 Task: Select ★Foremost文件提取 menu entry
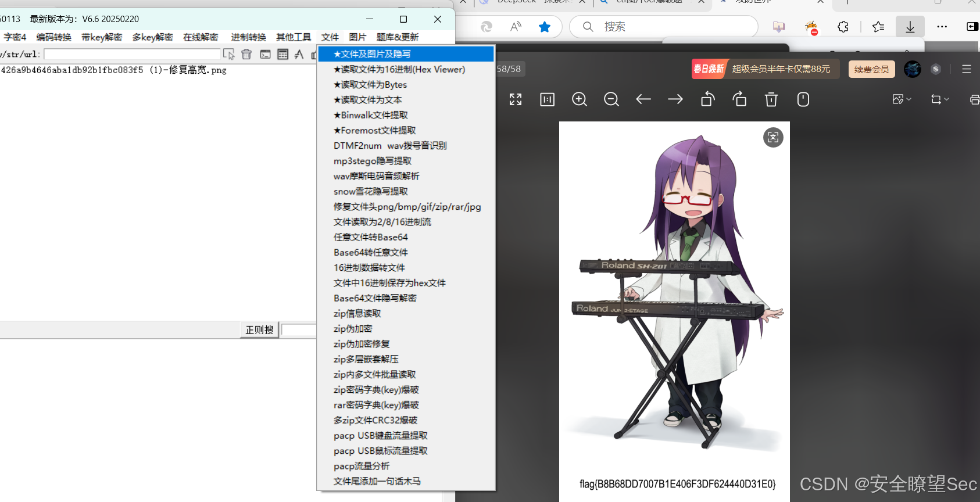406,130
